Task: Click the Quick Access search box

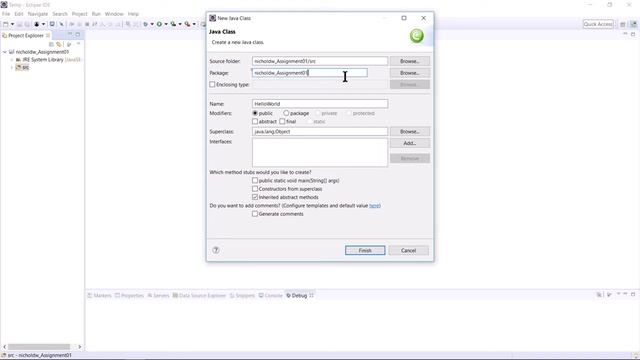Action: pos(598,24)
